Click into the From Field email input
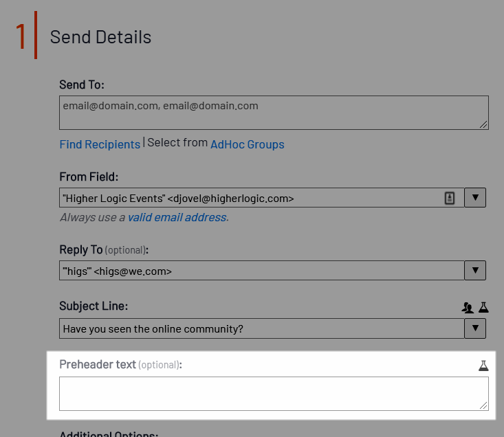This screenshot has height=437, width=504. pyautogui.click(x=248, y=199)
